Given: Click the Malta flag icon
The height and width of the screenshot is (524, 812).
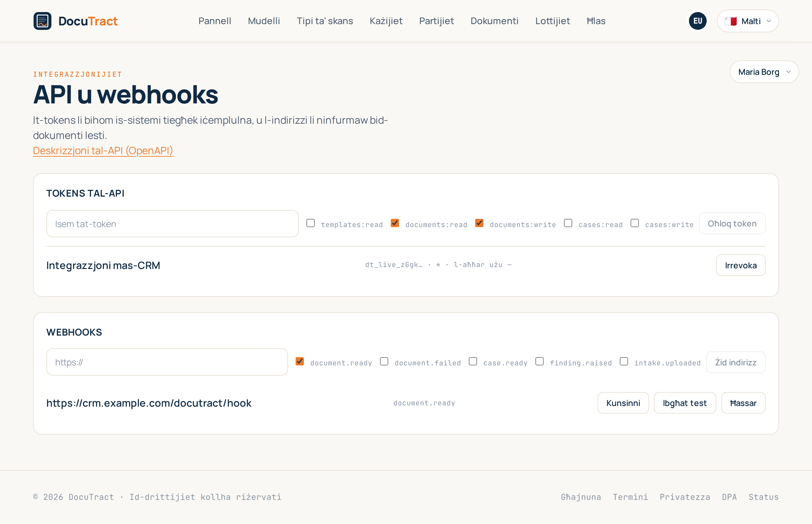Looking at the screenshot, I should pyautogui.click(x=730, y=21).
